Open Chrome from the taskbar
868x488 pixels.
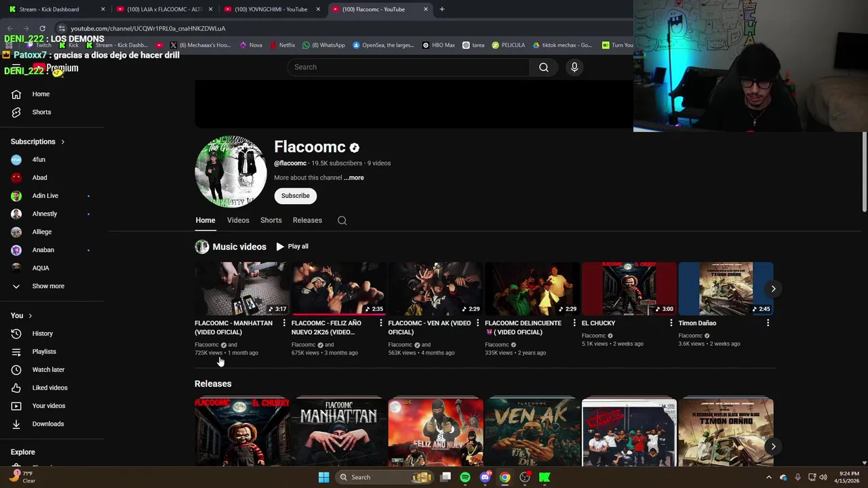point(505,477)
